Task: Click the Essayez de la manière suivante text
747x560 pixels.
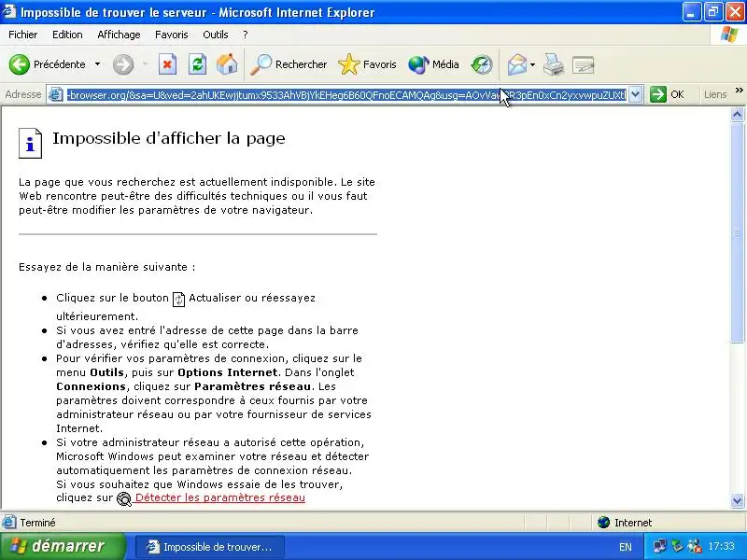Action: coord(106,267)
